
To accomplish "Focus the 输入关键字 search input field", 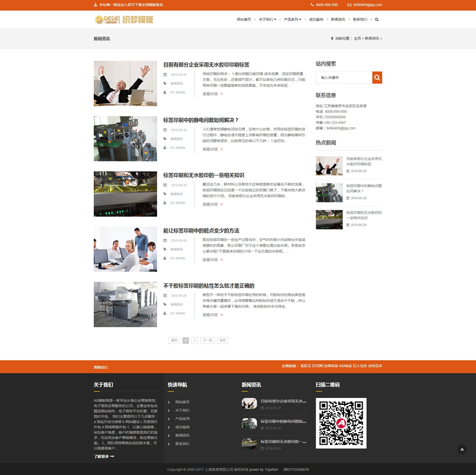I will (x=344, y=78).
